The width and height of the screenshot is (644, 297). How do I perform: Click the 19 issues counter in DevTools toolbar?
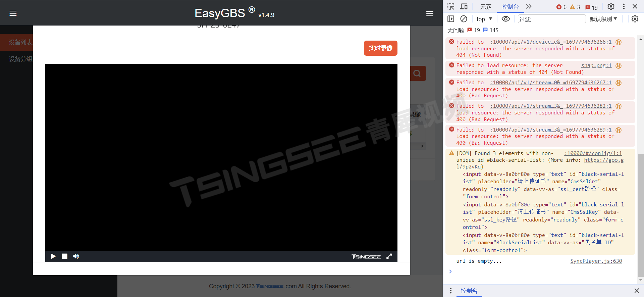click(592, 7)
